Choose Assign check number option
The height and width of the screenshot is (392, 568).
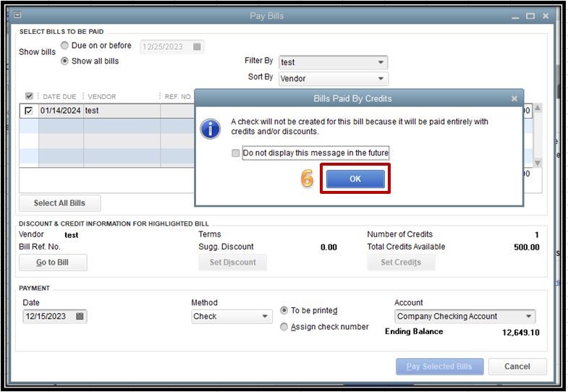[284, 327]
